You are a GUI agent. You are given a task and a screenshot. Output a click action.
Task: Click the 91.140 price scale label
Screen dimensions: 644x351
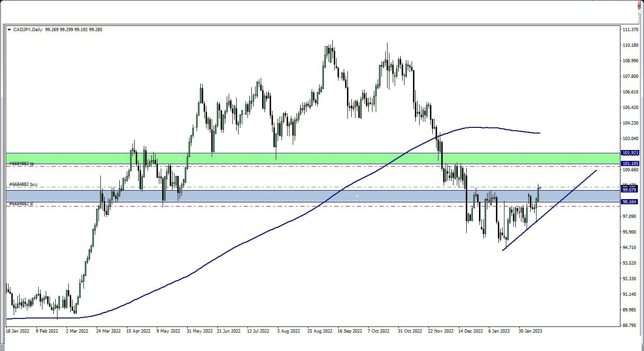click(x=630, y=294)
